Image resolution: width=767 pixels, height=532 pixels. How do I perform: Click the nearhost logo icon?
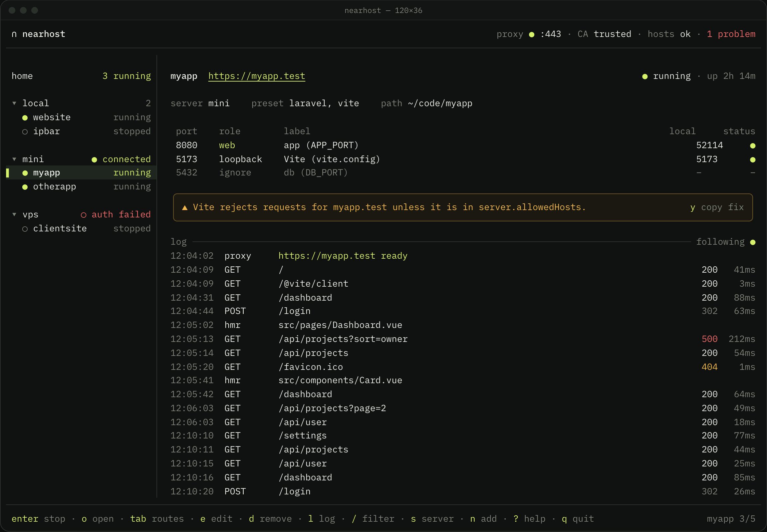(14, 34)
